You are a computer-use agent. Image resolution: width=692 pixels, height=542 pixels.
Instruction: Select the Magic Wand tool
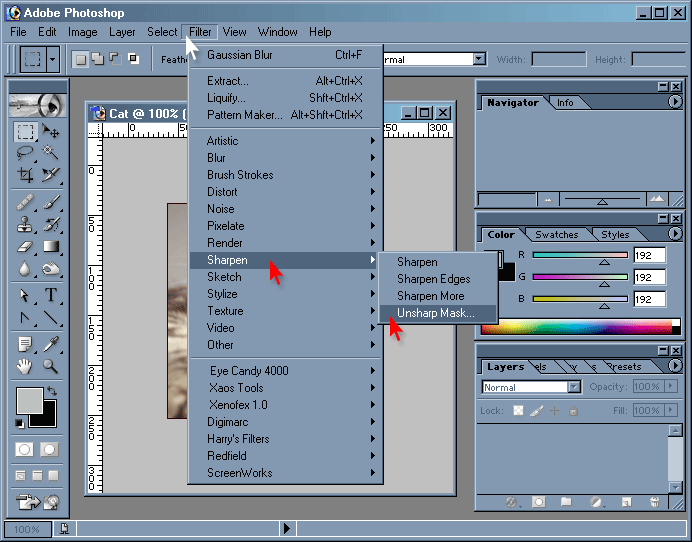coord(50,153)
